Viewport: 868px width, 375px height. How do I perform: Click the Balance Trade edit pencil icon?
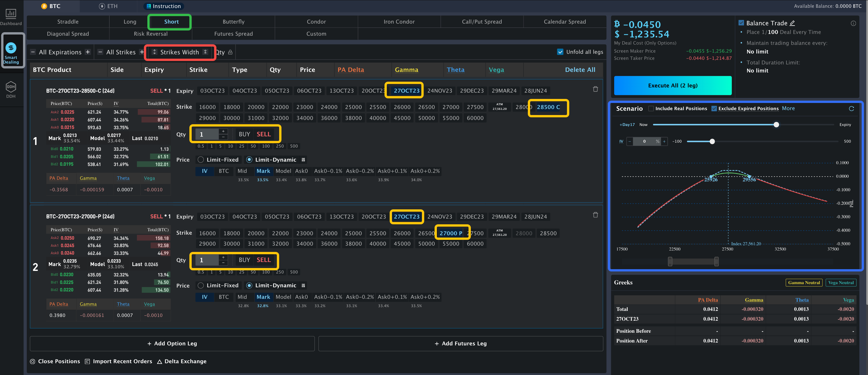tap(793, 23)
